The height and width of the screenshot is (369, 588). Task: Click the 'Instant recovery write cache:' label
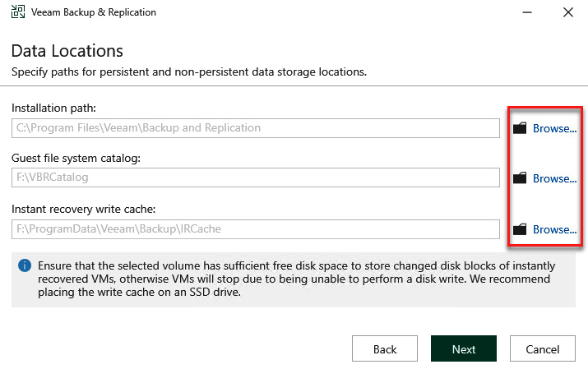coord(83,209)
